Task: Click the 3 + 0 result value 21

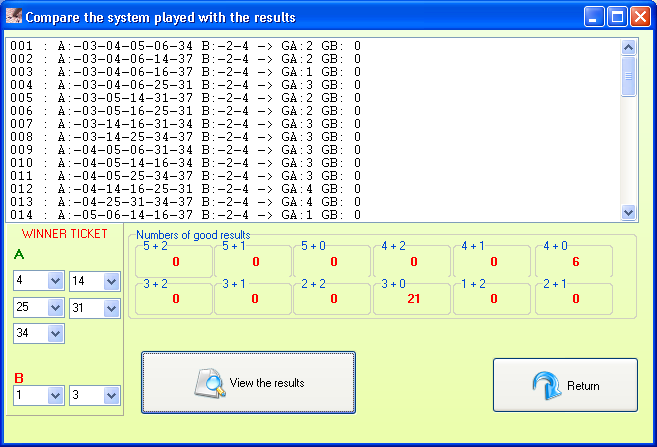Action: (414, 299)
